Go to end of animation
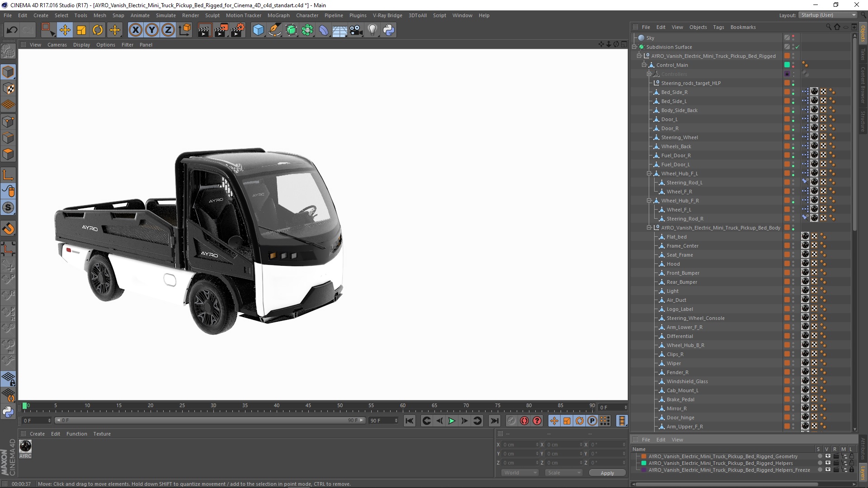The width and height of the screenshot is (868, 488). pos(495,421)
